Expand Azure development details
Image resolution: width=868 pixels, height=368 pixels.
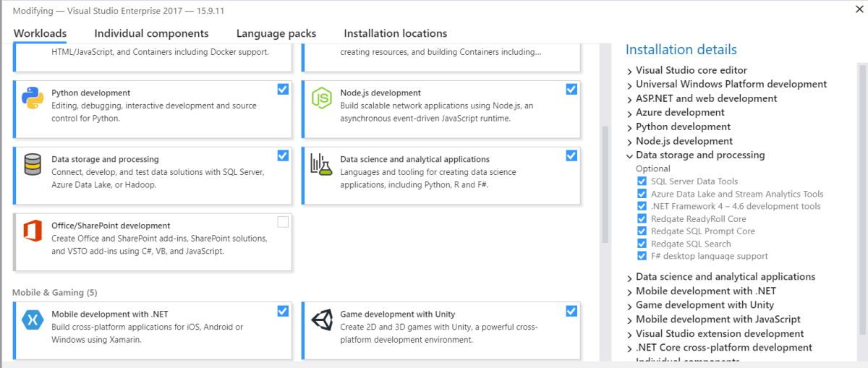[x=629, y=113]
